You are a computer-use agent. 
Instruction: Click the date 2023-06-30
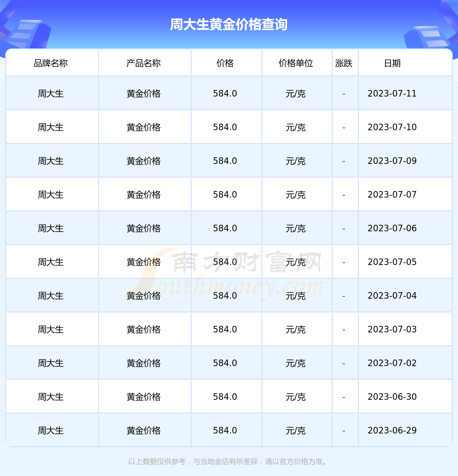[x=392, y=397]
